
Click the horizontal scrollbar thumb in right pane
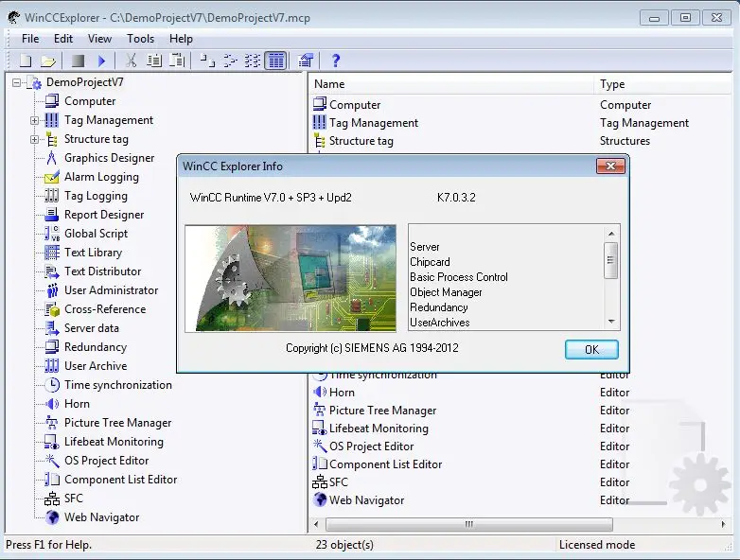(x=469, y=524)
